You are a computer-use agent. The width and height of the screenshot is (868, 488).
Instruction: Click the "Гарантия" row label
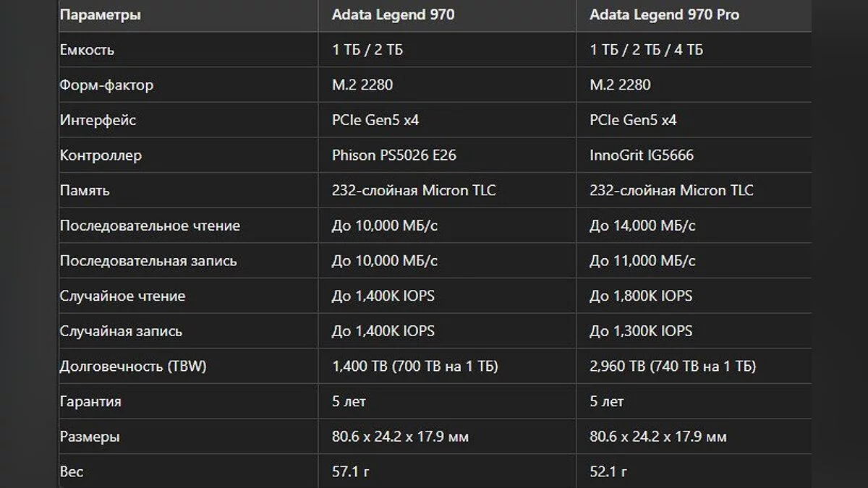point(90,401)
